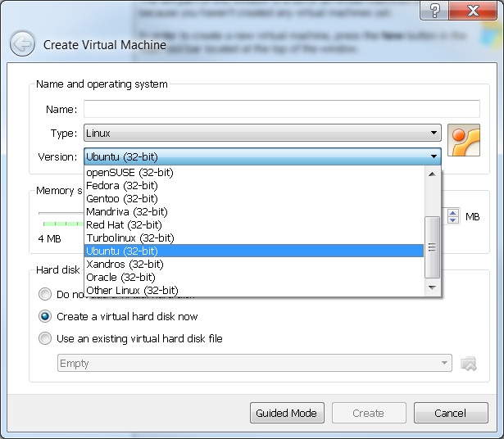Increase memory with the spinner up arrow

pyautogui.click(x=453, y=213)
